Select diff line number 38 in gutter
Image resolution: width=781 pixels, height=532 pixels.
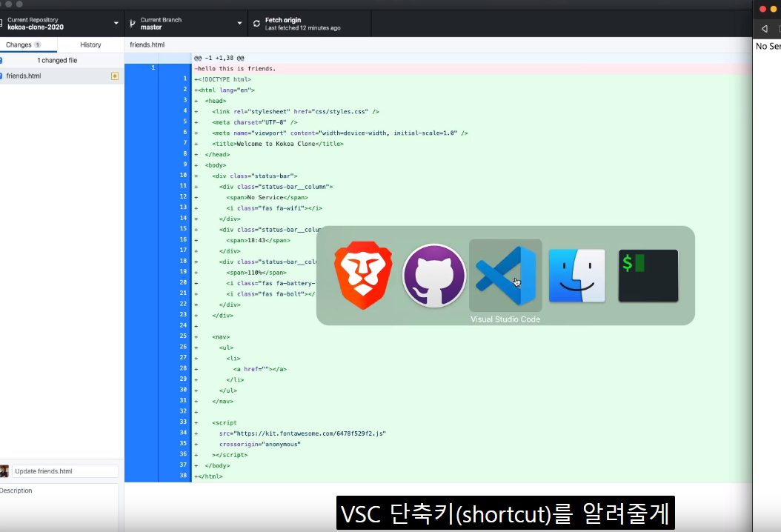tap(183, 475)
